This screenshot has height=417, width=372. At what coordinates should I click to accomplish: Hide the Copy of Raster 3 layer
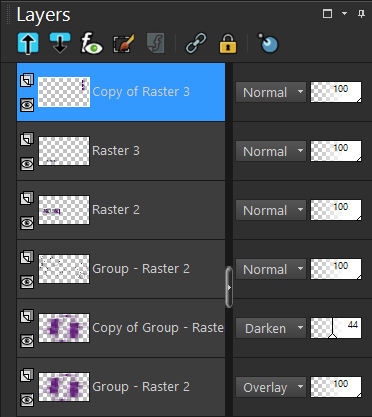[27, 105]
